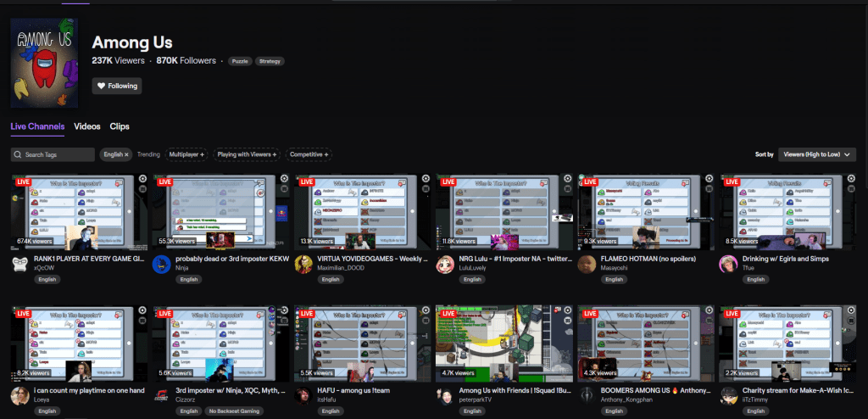Click xQcOW's channel avatar
Viewport: 868px width, 419px height.
pyautogui.click(x=20, y=264)
